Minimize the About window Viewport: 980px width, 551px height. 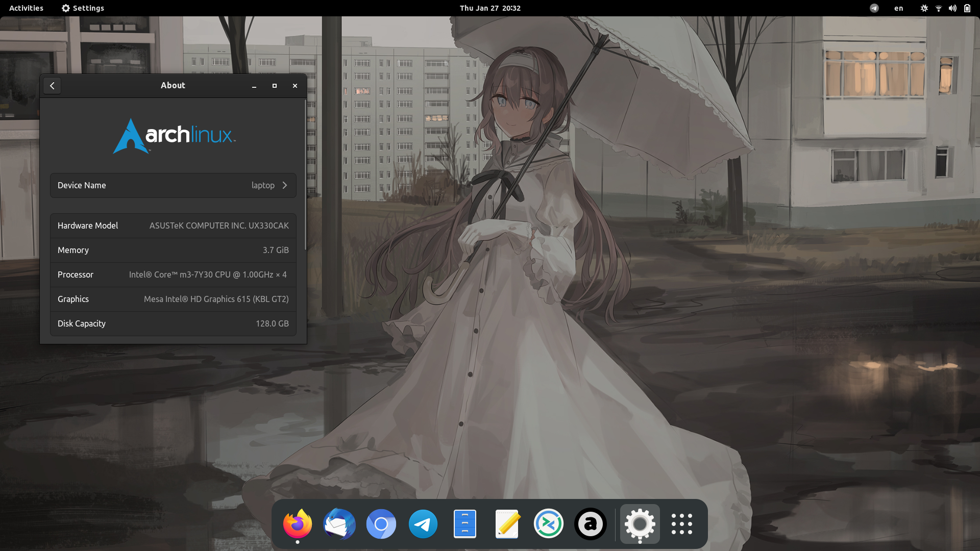point(254,86)
